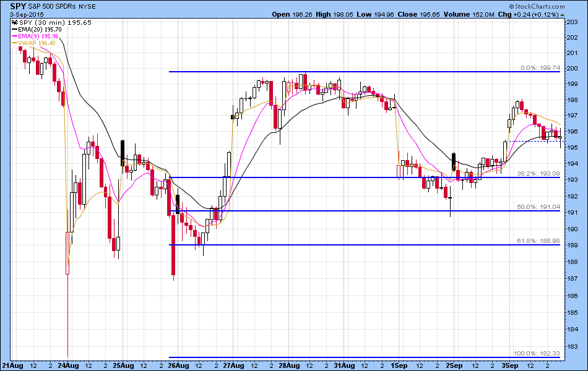
Task: Click the '61.8%: 188.98' Fibonacci label
Action: coord(538,241)
